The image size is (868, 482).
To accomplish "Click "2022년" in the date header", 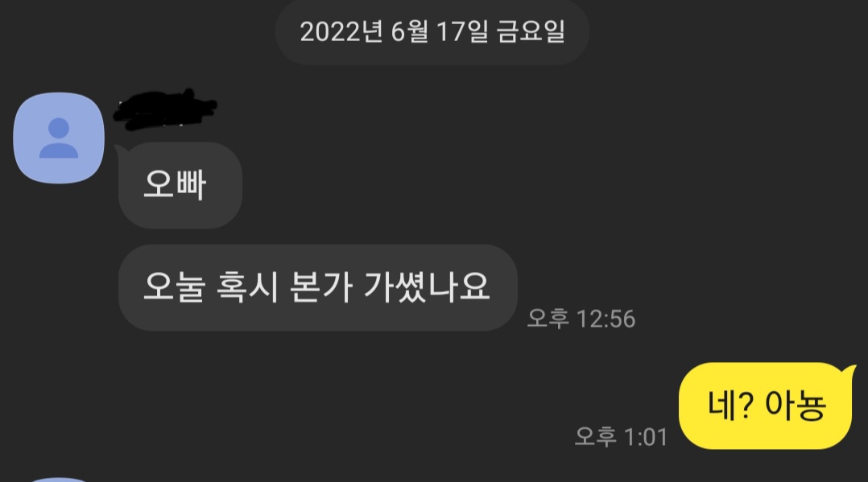I will pyautogui.click(x=341, y=31).
